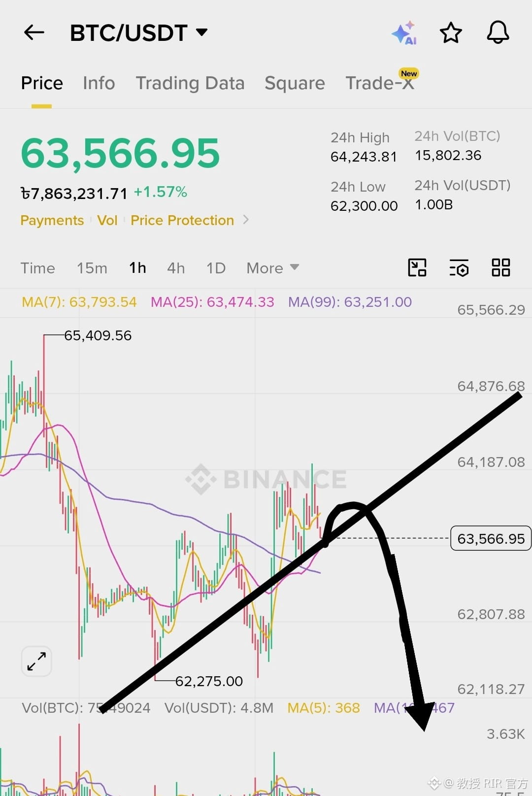532x796 pixels.
Task: Open the Trade-X tab
Action: [380, 83]
